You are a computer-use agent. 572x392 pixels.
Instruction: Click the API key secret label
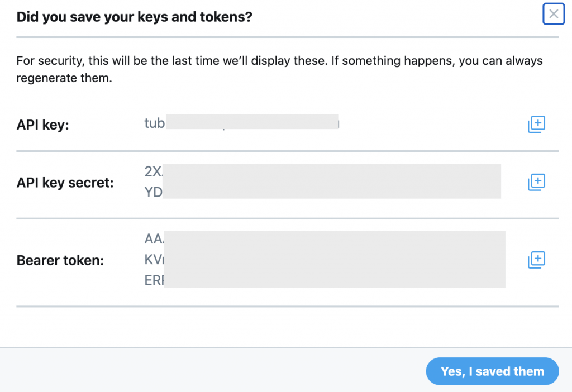coord(65,183)
